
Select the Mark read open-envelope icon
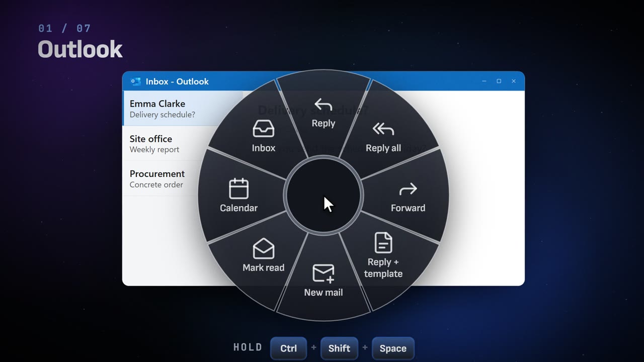(264, 249)
